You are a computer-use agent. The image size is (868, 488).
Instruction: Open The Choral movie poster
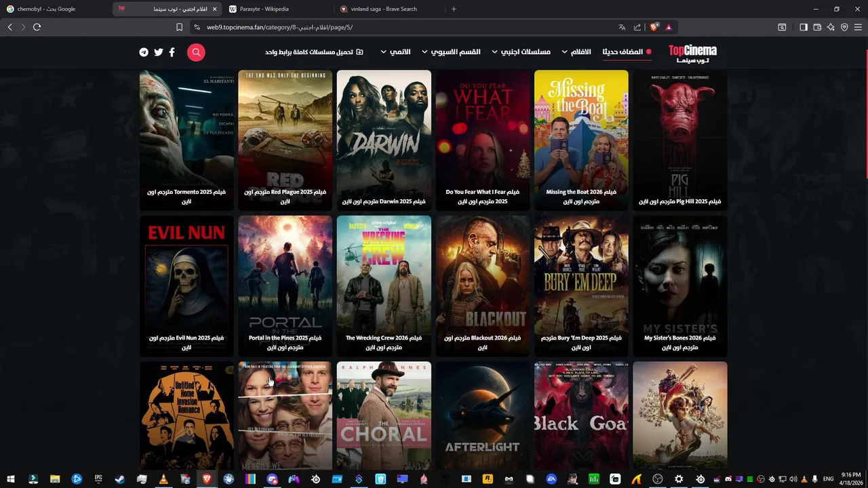(x=384, y=415)
